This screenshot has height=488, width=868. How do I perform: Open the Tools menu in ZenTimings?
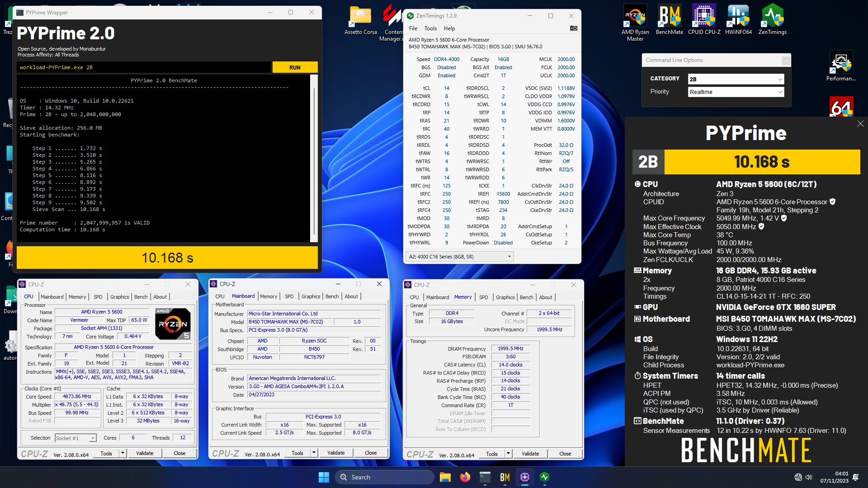coord(430,28)
